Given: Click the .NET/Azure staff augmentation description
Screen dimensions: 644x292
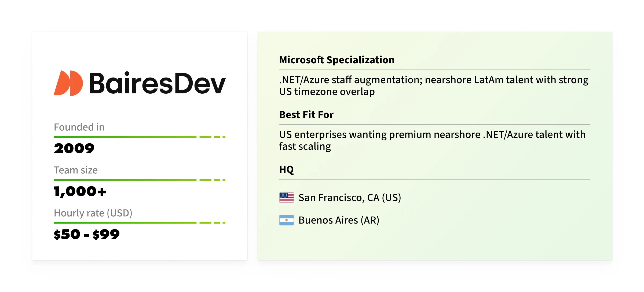Looking at the screenshot, I should click(434, 86).
